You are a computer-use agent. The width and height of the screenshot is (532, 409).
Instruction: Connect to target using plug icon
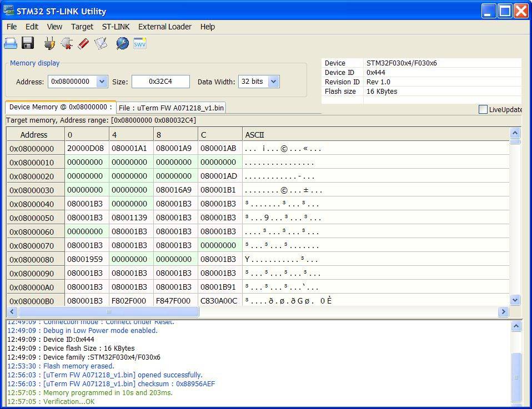(x=49, y=43)
